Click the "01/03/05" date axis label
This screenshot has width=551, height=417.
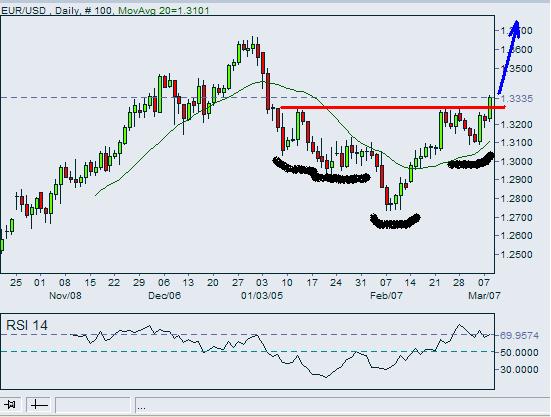262,295
